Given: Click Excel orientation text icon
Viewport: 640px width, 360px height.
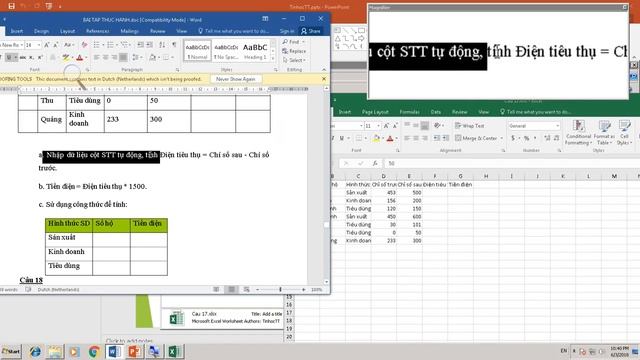Looking at the screenshot, I should tap(438, 126).
